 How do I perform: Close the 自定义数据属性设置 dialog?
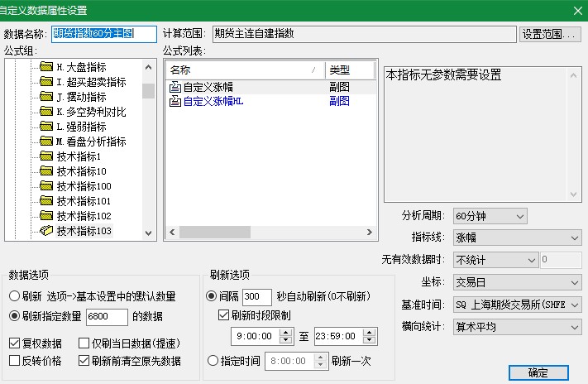[x=578, y=11]
